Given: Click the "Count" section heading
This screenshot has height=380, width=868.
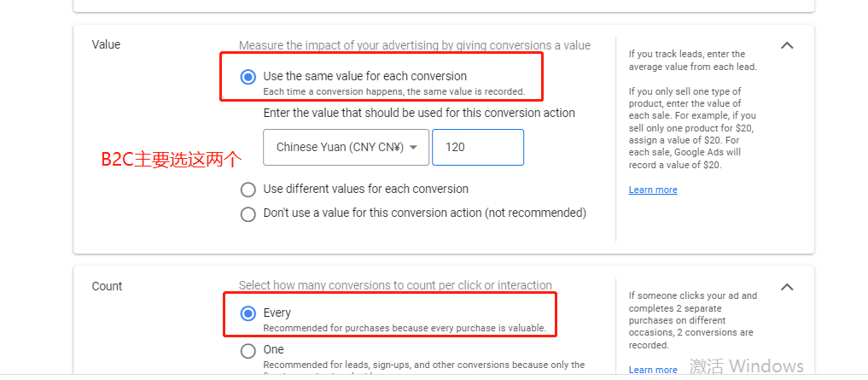Looking at the screenshot, I should pos(108,287).
